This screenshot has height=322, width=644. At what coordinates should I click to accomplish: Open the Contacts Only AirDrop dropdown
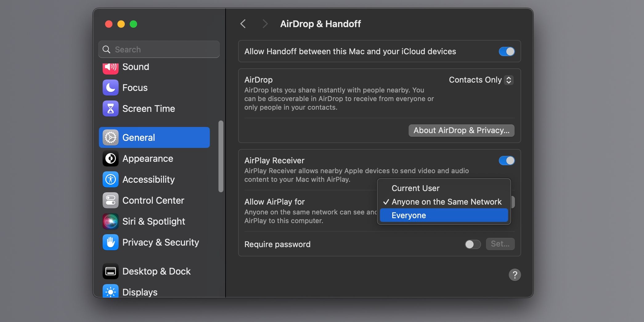point(480,80)
